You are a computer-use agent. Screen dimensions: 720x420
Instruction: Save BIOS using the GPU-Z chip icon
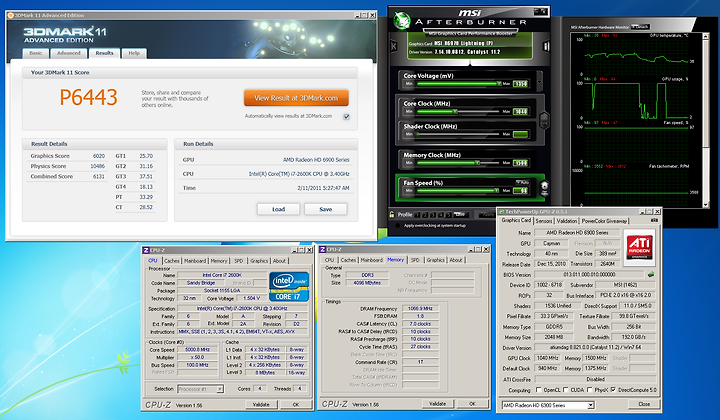click(651, 274)
